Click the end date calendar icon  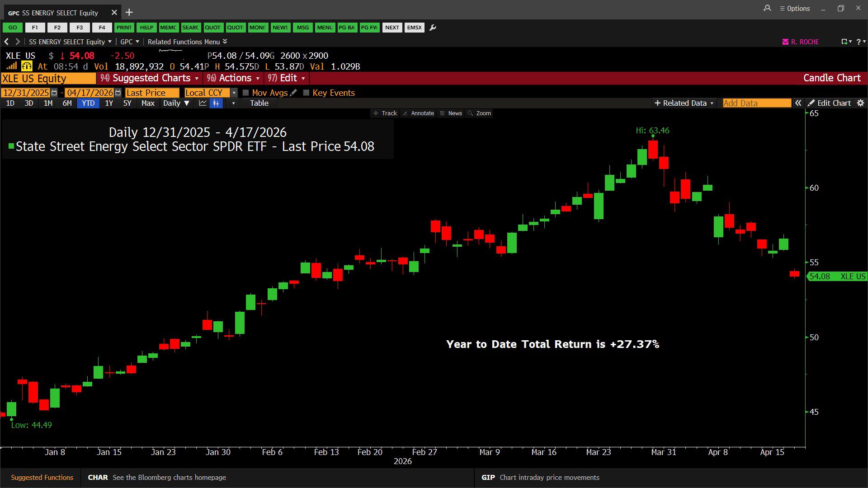(118, 93)
